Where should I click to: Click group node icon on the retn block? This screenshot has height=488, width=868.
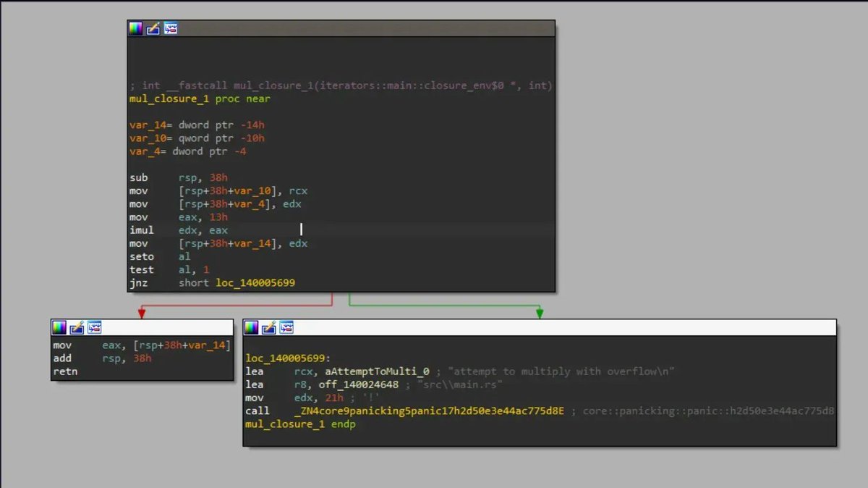[94, 327]
